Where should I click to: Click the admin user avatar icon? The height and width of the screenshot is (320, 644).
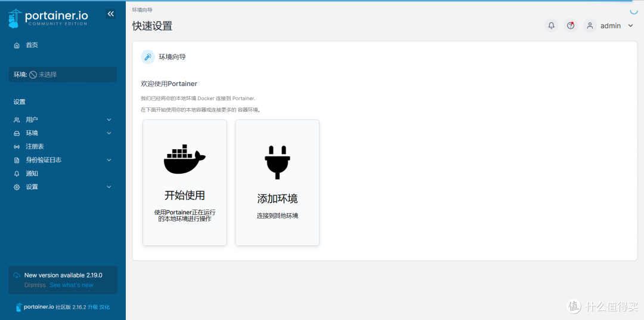coord(590,26)
